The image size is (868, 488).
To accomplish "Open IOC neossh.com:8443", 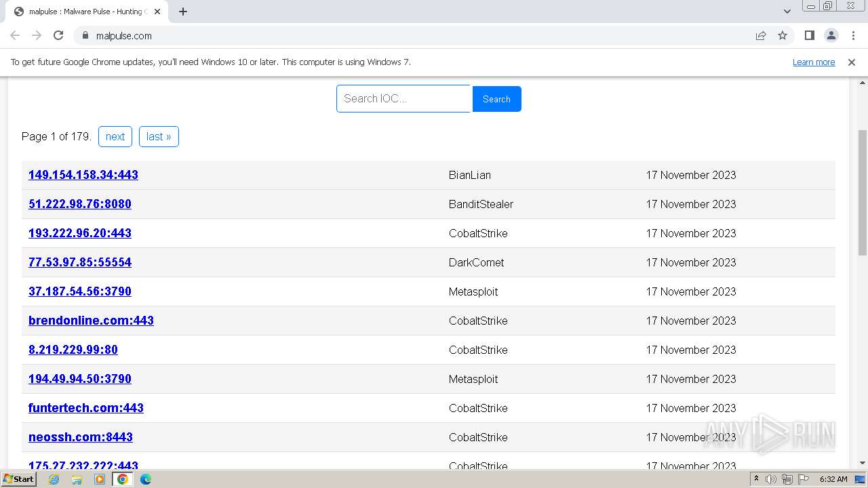I will click(81, 437).
